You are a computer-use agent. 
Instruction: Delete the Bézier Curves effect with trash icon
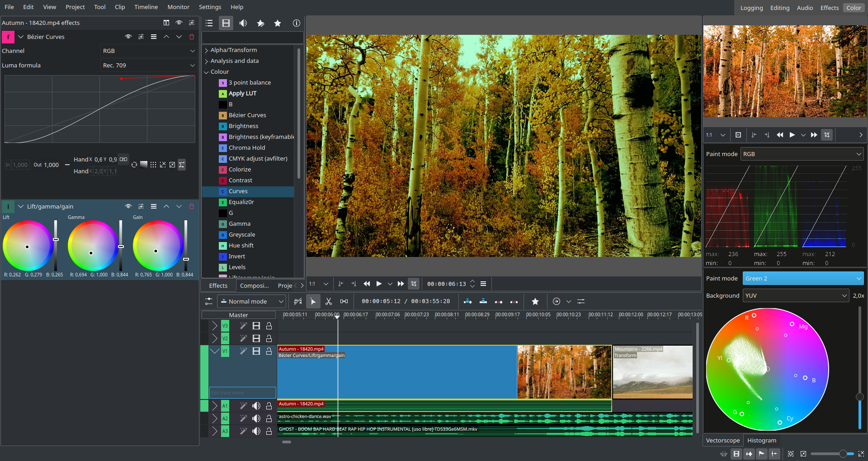[x=192, y=37]
